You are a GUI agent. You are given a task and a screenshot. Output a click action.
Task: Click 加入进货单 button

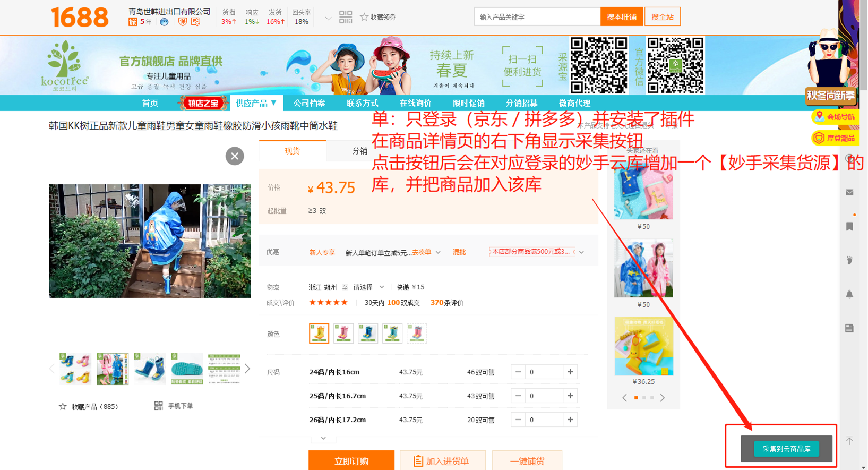[x=443, y=460]
